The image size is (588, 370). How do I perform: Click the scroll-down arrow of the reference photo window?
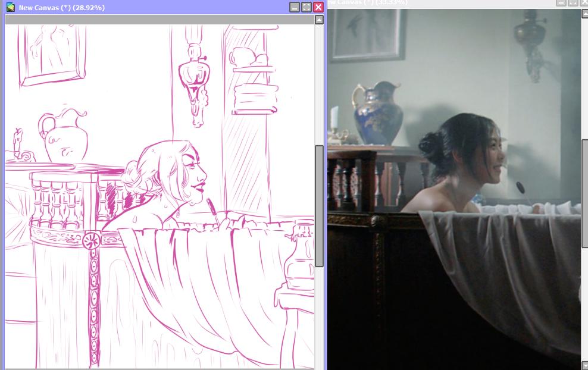tap(584, 365)
